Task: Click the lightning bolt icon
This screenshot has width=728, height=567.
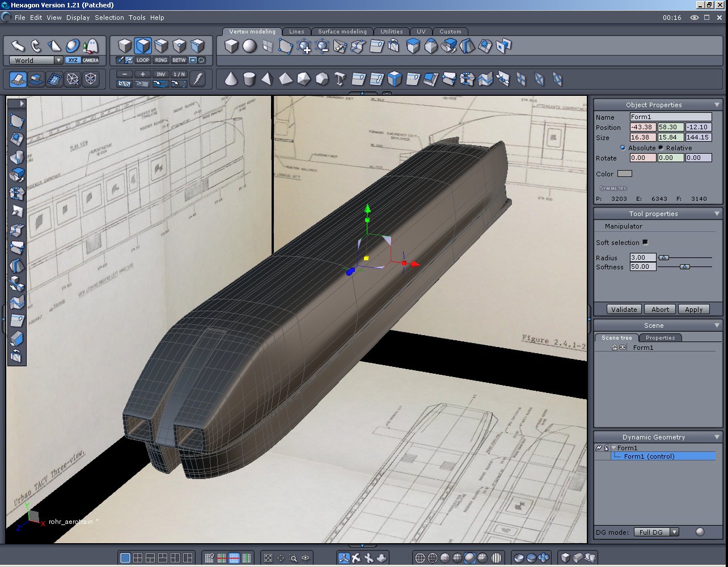Action: 197,79
